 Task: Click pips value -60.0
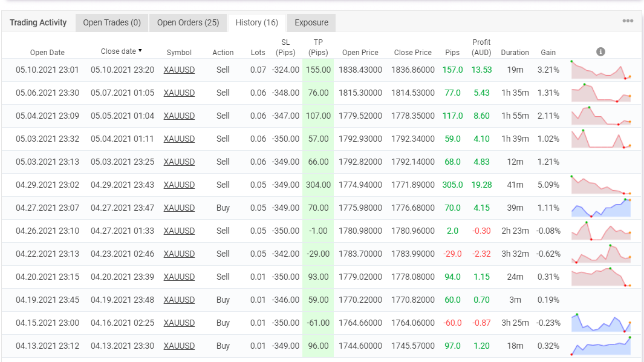pyautogui.click(x=452, y=323)
